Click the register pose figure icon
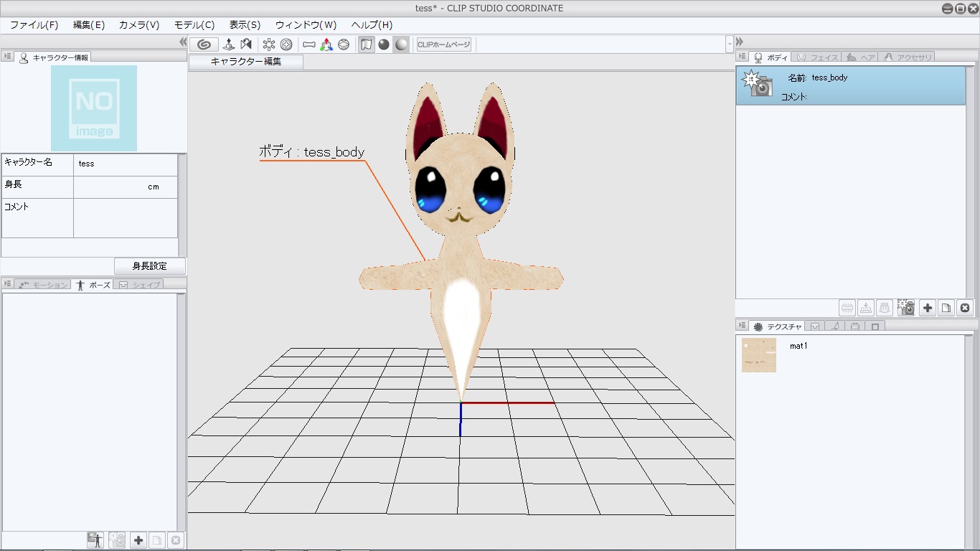 (95, 540)
